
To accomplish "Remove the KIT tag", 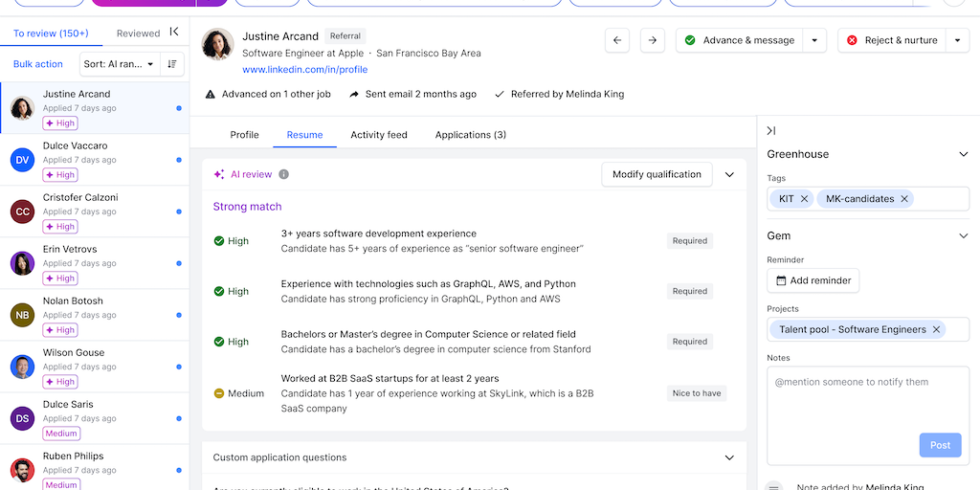I will [804, 199].
